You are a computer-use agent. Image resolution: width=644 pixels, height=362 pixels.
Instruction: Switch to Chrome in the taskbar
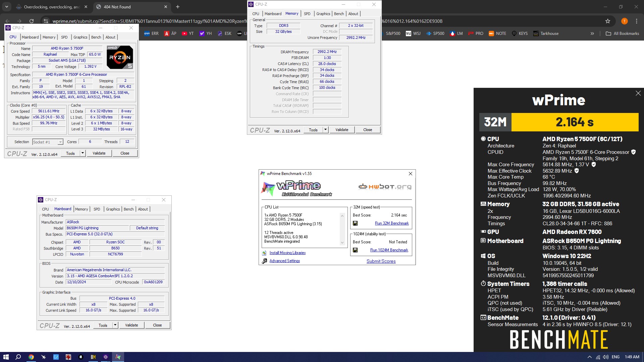31,357
